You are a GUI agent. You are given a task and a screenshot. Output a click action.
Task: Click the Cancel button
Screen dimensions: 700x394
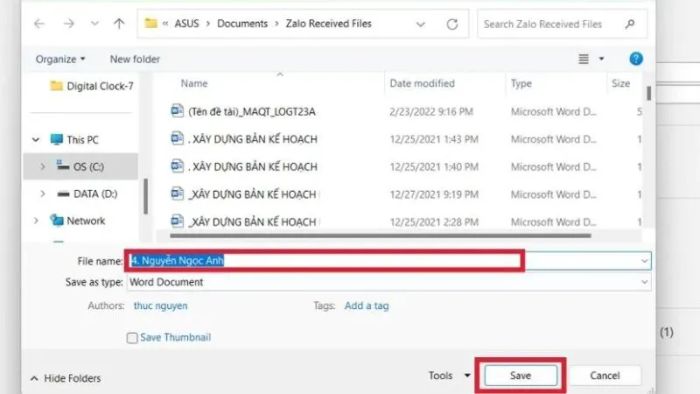[605, 376]
